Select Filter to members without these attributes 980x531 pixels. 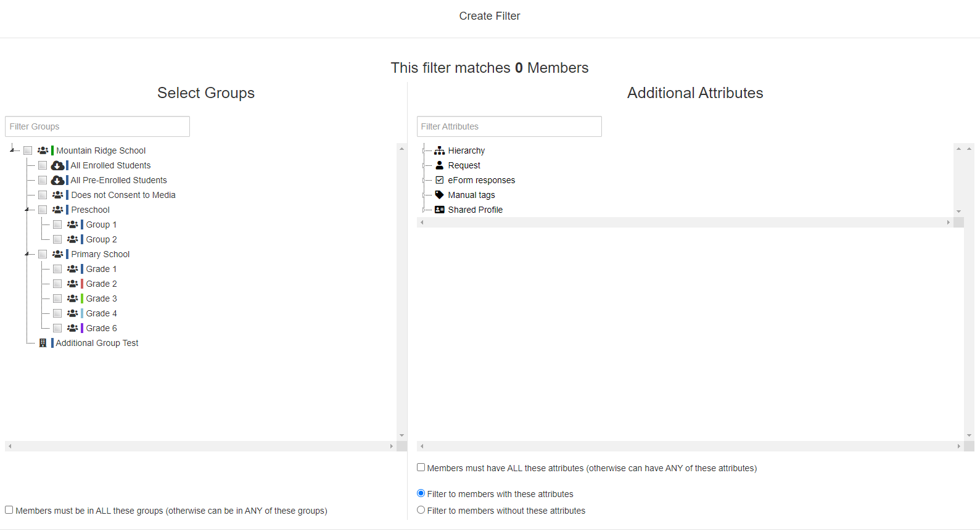click(421, 510)
